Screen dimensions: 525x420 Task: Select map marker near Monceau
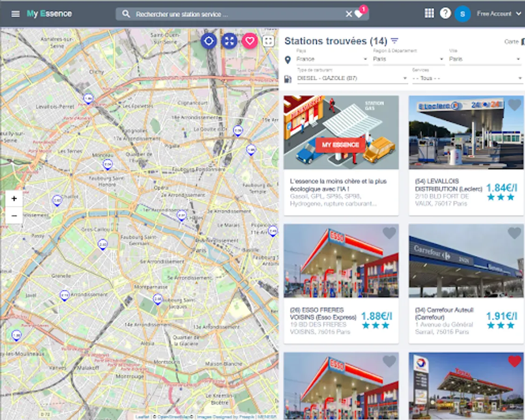click(107, 165)
